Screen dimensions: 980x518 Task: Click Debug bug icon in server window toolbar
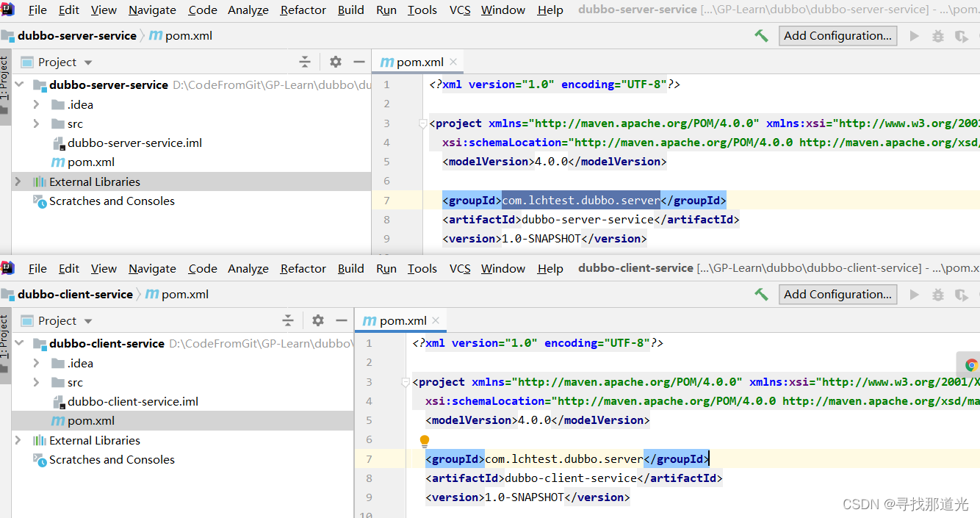click(938, 35)
